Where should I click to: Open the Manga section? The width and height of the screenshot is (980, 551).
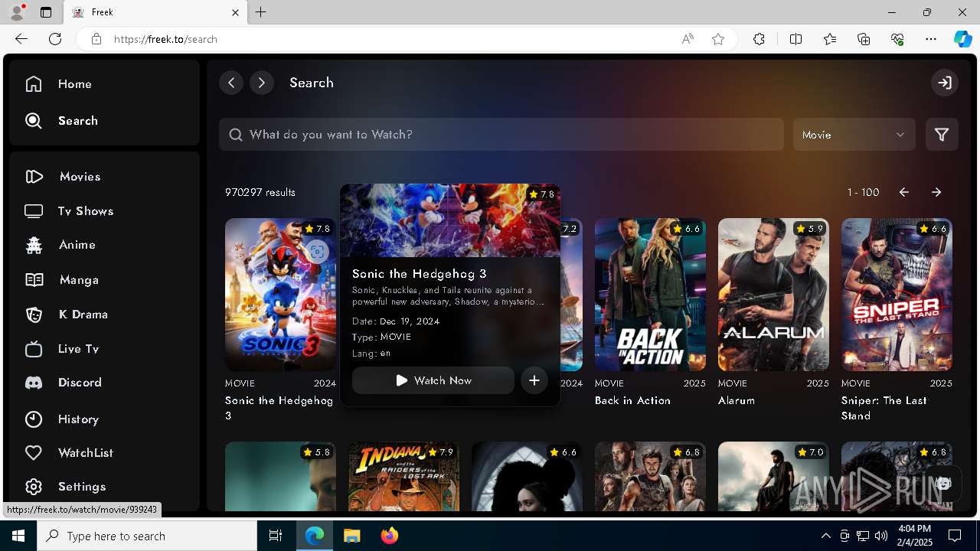(x=61, y=280)
